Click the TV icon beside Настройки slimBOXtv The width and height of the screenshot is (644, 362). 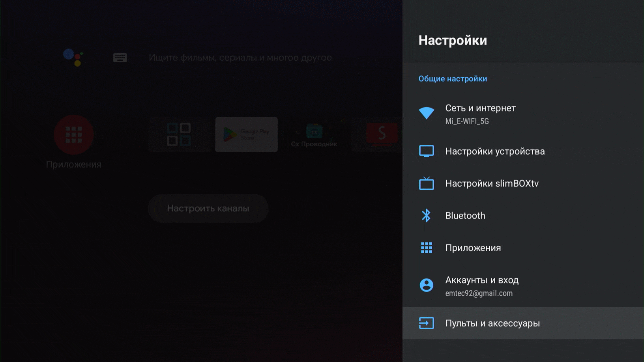426,183
